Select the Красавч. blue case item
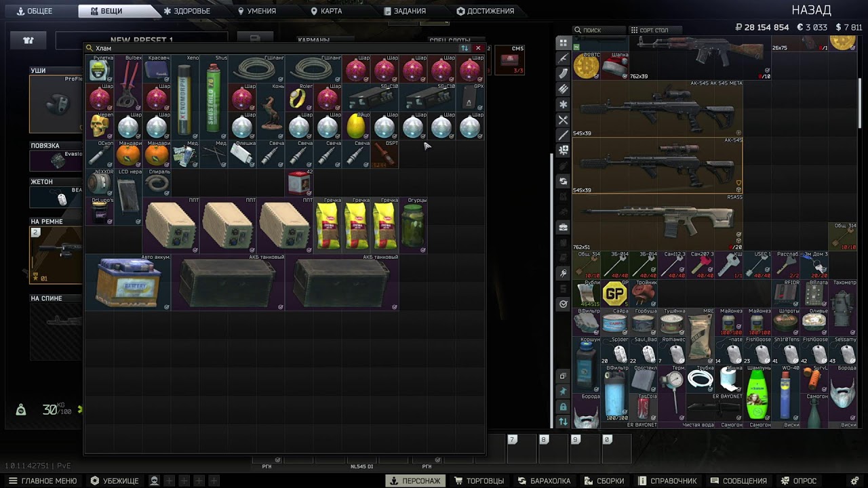 pos(157,69)
